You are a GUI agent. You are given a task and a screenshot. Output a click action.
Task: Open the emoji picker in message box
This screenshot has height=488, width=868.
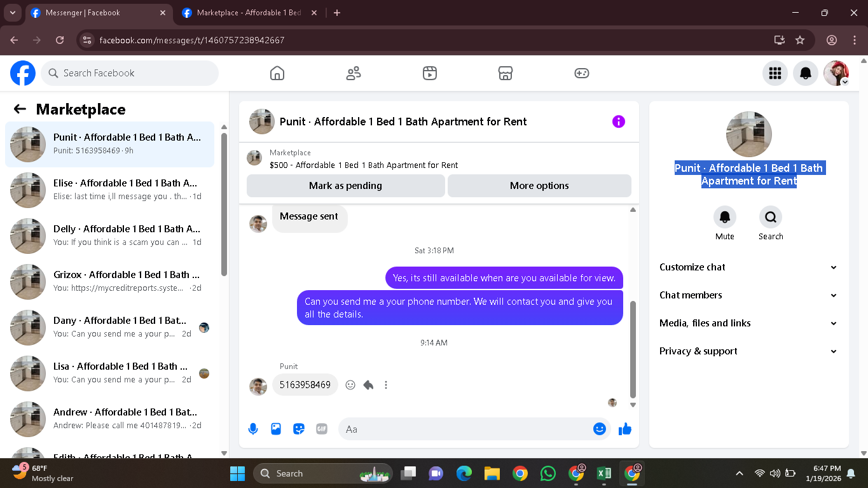click(x=599, y=429)
